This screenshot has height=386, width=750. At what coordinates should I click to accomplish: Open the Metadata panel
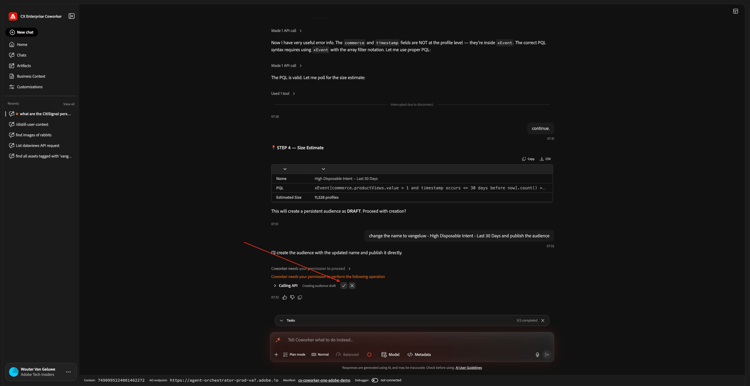[419, 354]
